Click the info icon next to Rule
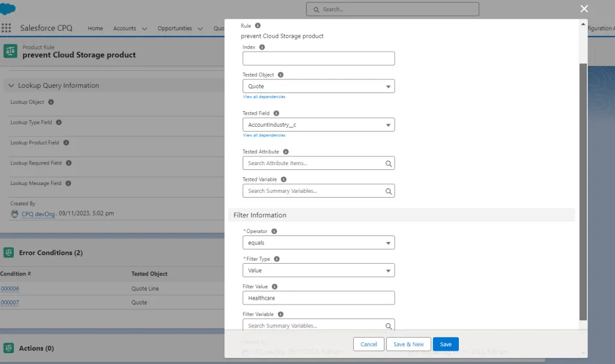 [258, 25]
